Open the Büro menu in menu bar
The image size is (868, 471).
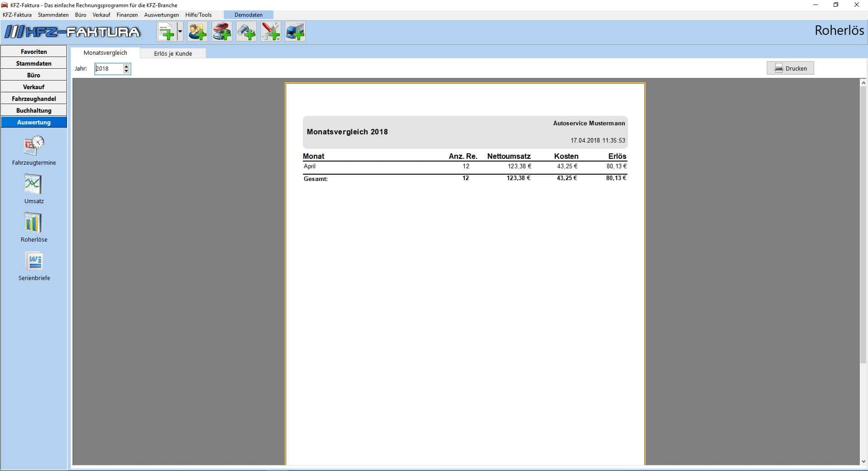click(80, 15)
